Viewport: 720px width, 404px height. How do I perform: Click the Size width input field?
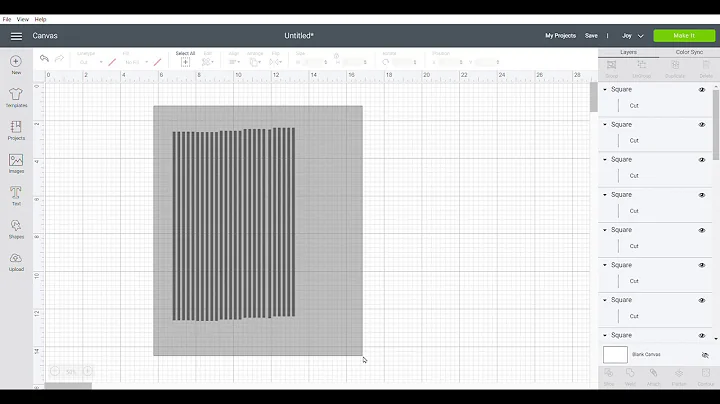(314, 62)
